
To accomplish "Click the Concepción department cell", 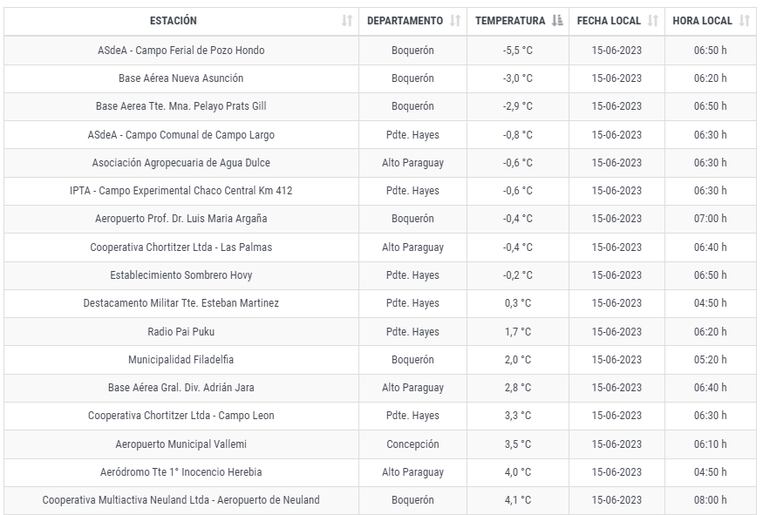I will (412, 444).
